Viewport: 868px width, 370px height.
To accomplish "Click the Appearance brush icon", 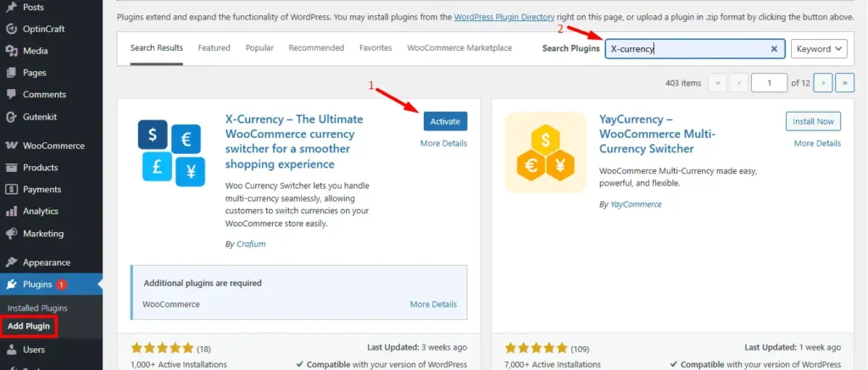I will click(x=11, y=262).
